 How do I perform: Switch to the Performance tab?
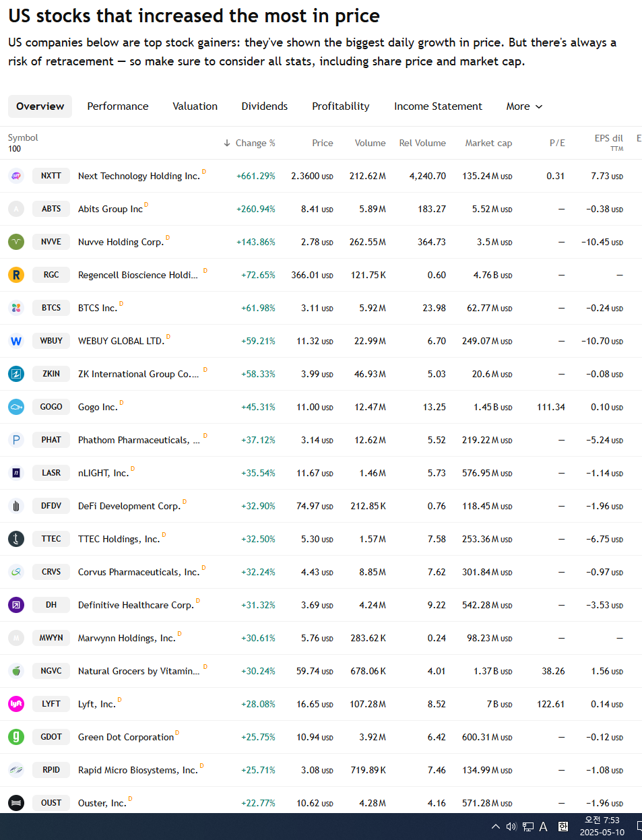point(118,106)
